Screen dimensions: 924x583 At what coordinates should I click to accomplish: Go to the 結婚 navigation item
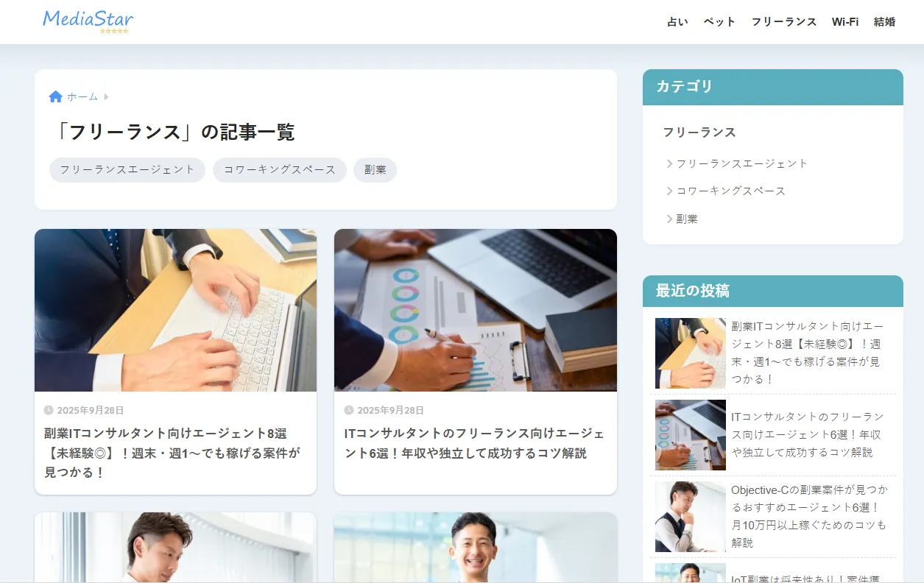884,22
